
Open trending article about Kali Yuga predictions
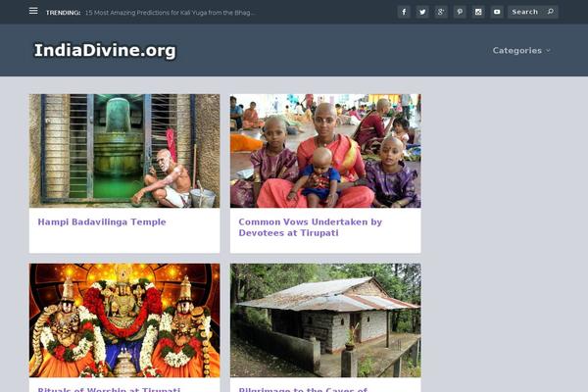pos(170,13)
